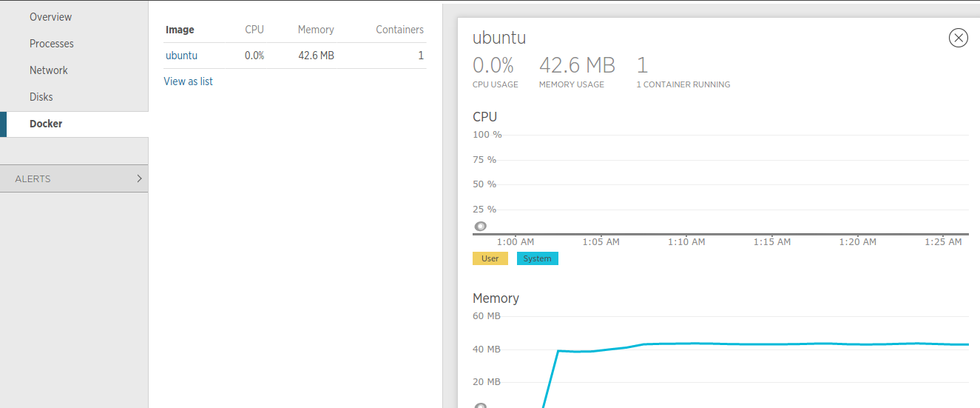Click the 42.6 MB memory usage stat
Screen dimensions: 980x408
tap(576, 65)
